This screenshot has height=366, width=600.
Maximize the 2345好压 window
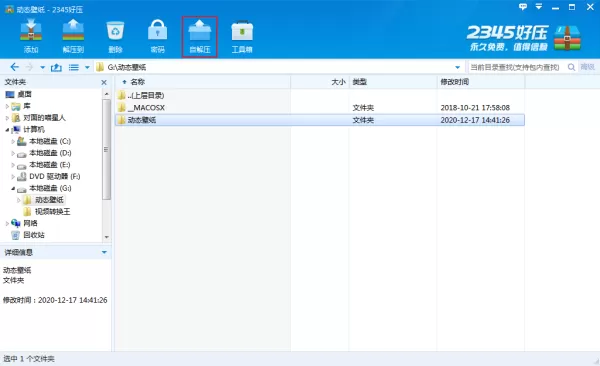pos(572,7)
